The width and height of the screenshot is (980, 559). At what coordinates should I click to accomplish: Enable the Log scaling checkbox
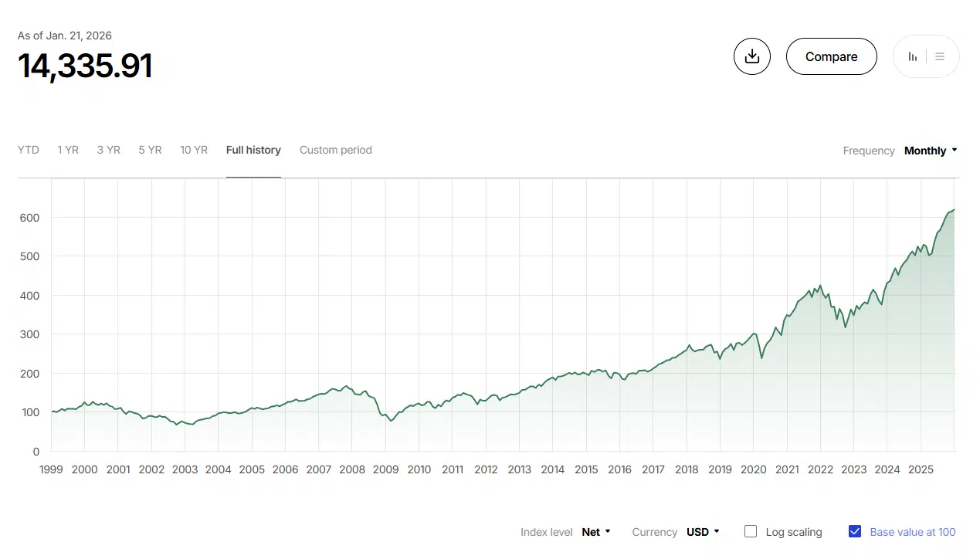click(x=751, y=531)
